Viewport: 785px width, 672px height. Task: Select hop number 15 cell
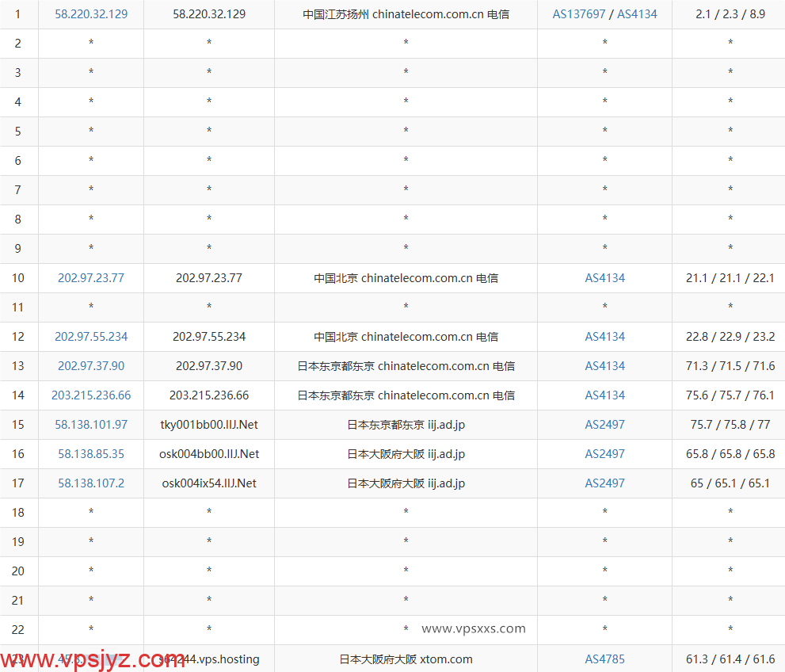click(x=18, y=425)
